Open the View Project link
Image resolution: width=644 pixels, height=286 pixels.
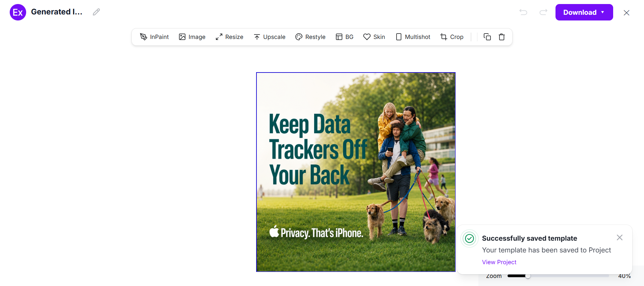(499, 262)
